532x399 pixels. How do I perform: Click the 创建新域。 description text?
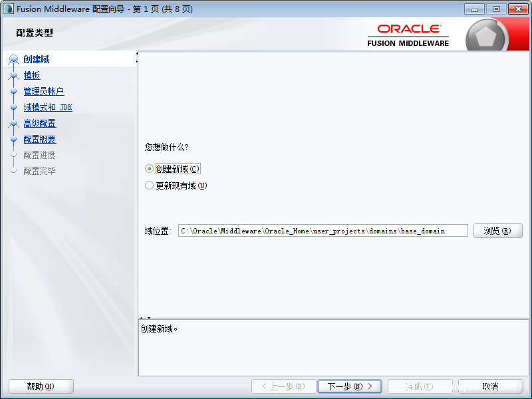(x=159, y=329)
